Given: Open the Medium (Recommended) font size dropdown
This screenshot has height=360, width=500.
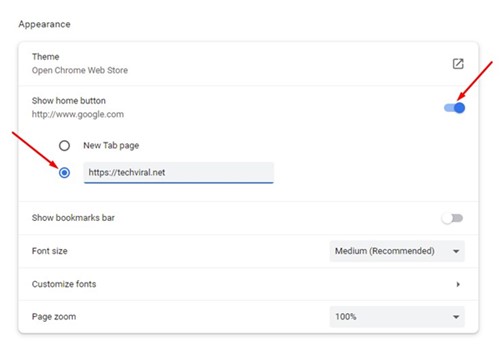Looking at the screenshot, I should click(397, 251).
